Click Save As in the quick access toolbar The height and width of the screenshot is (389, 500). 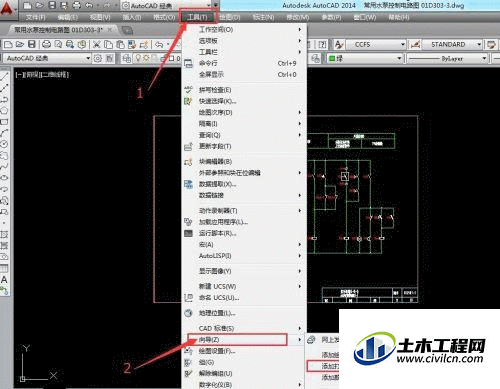pos(64,5)
